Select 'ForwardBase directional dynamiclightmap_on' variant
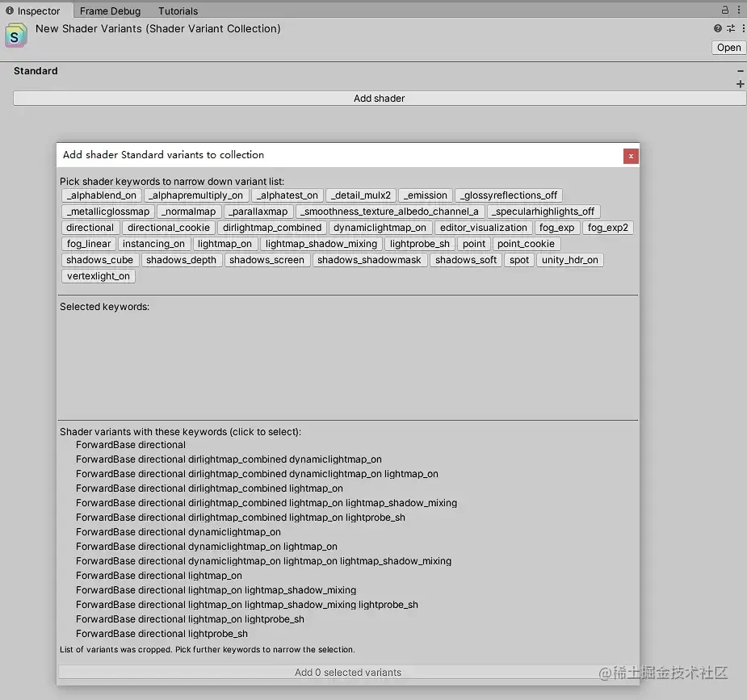 (x=178, y=532)
